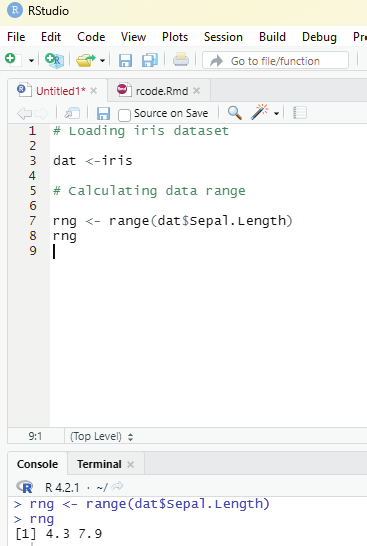Close the Terminal tab
The height and width of the screenshot is (546, 367).
(x=131, y=464)
